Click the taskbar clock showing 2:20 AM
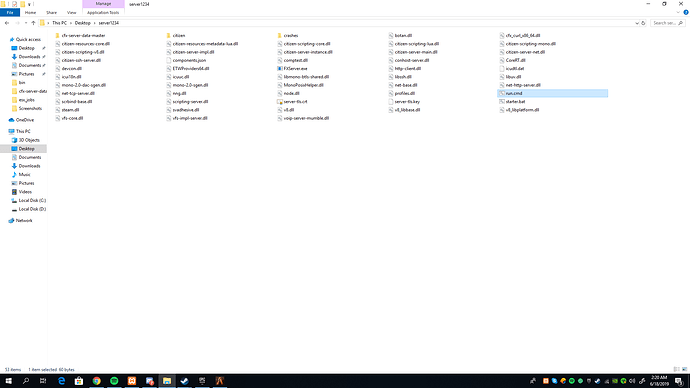This screenshot has width=690, height=388. coord(659,381)
